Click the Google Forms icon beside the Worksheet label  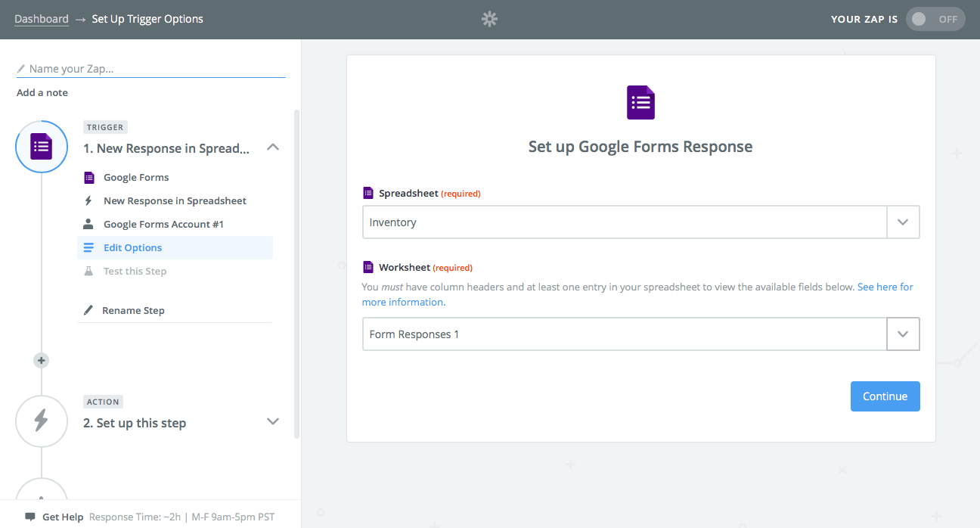tap(368, 267)
